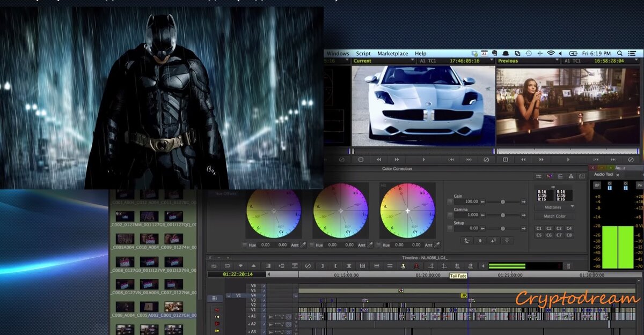
Task: Fast forward the Previous monitor
Action: coord(541,159)
